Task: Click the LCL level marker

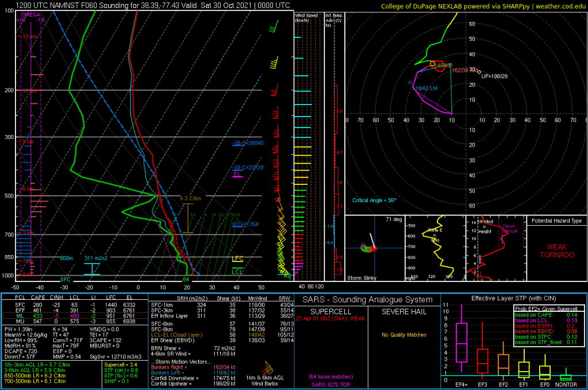Action: coord(237,271)
